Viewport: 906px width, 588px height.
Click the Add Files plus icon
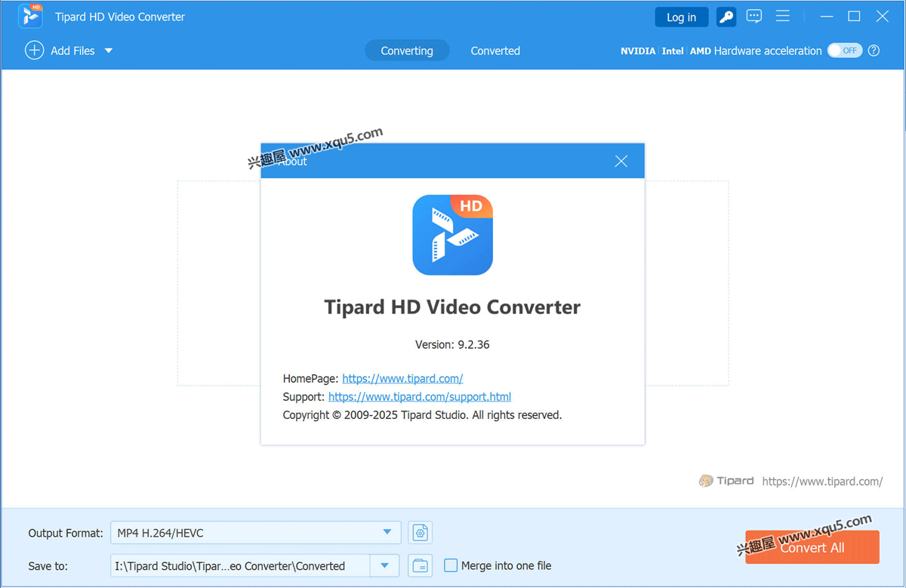click(x=34, y=51)
